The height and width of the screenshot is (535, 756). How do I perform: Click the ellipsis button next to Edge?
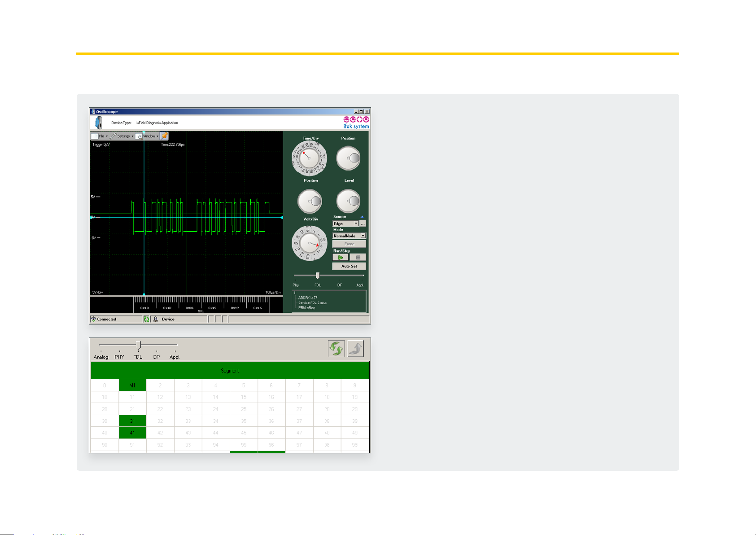click(x=363, y=224)
